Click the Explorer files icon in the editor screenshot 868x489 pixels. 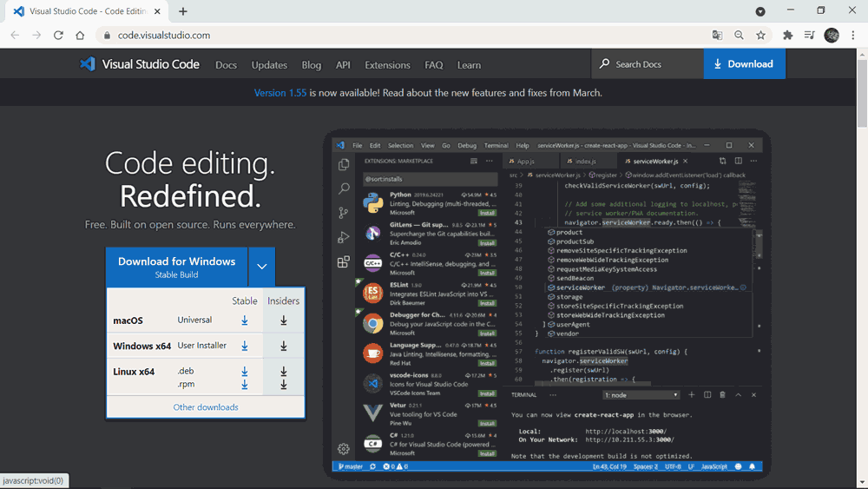[344, 164]
